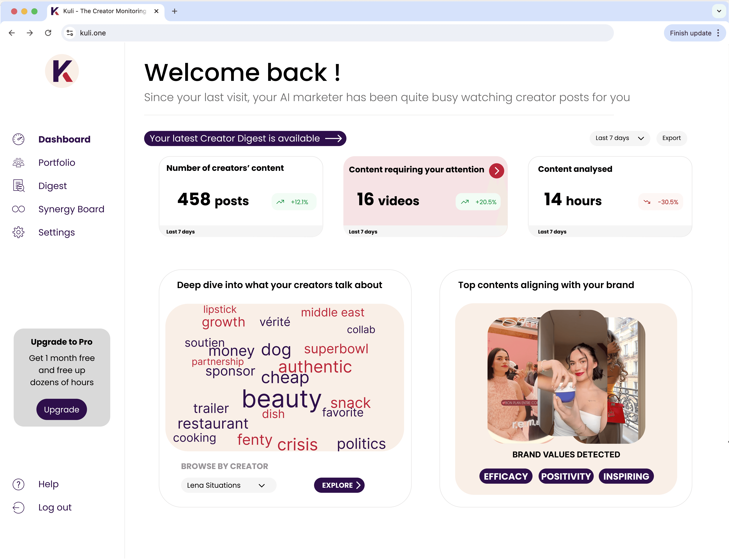Open the Creator Digest notification banner
Viewport: 729px width, 560px height.
point(245,138)
